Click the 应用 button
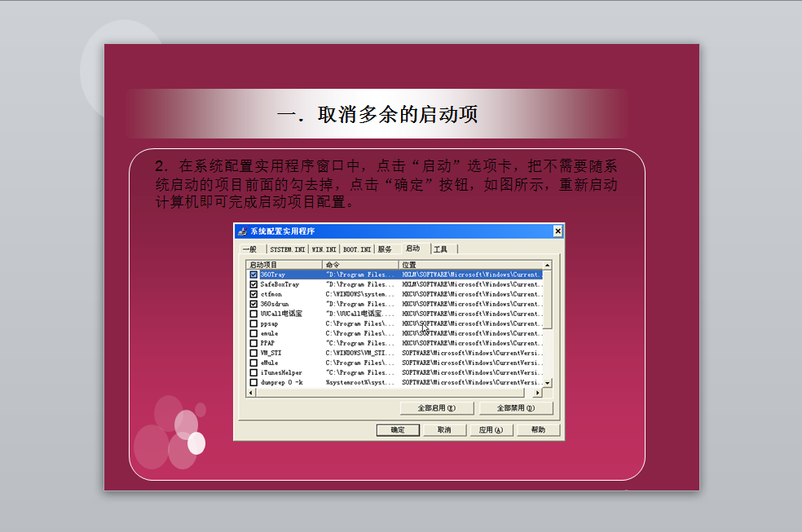Screen dimensions: 802x532 point(491,430)
